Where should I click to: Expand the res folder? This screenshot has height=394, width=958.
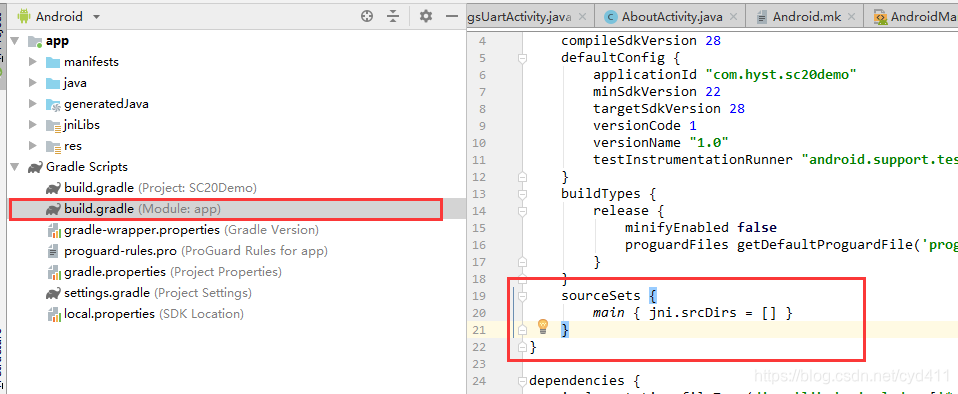[x=33, y=146]
